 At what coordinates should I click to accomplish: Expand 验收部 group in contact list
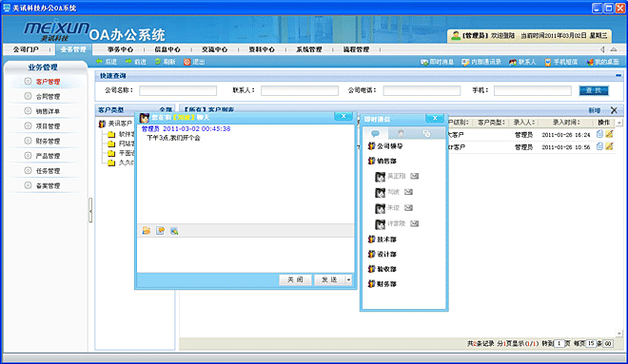click(x=383, y=269)
